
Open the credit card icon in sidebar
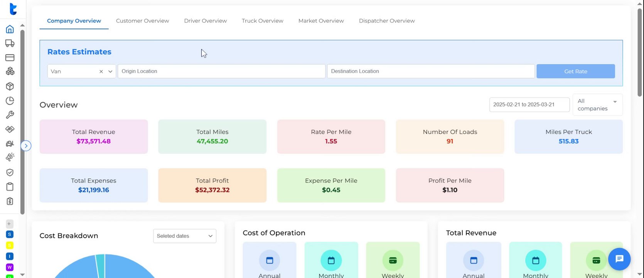pyautogui.click(x=10, y=58)
